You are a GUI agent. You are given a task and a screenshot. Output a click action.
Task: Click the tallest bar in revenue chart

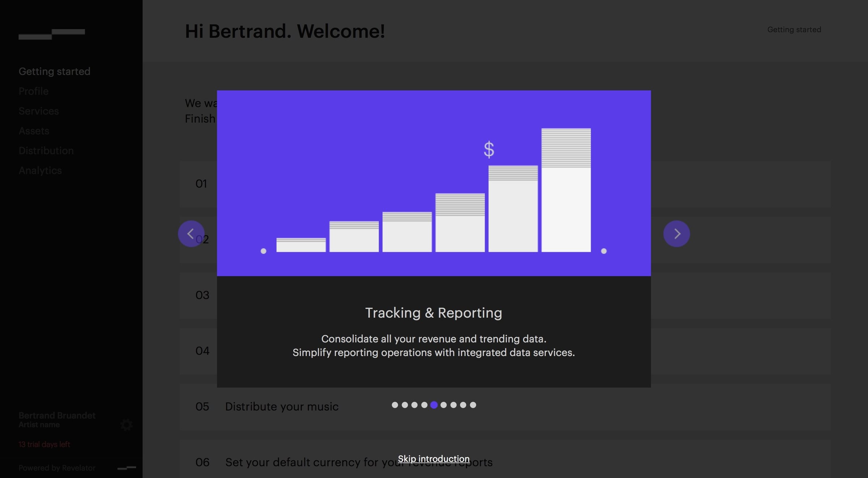tap(566, 190)
